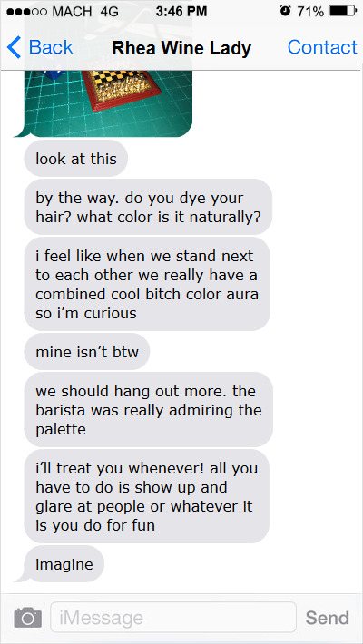Viewport: 363px width, 644px height.
Task: Tap the "look at this" message bubble
Action: click(x=76, y=159)
